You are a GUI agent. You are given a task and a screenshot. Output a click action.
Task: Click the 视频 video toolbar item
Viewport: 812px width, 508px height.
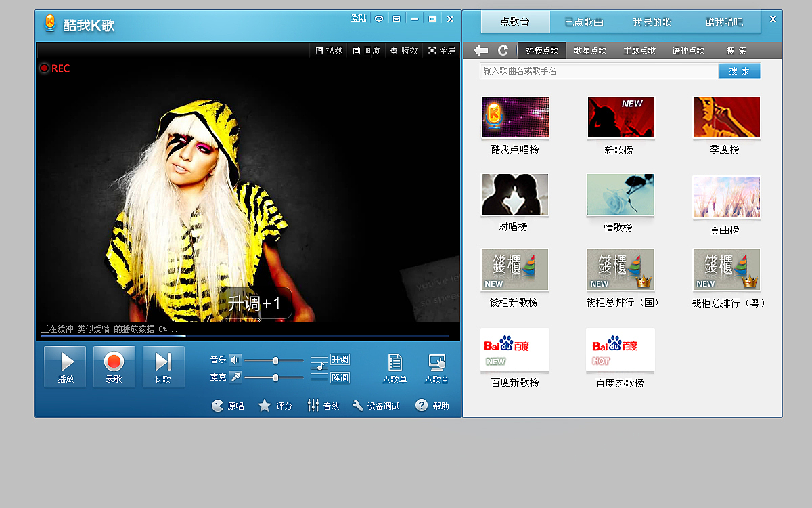click(x=330, y=51)
